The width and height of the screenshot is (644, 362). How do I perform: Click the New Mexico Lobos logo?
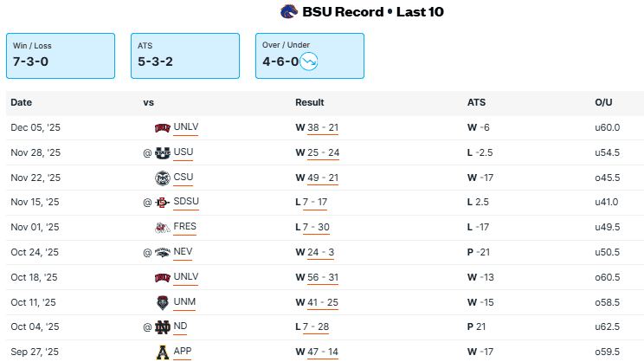coord(162,302)
